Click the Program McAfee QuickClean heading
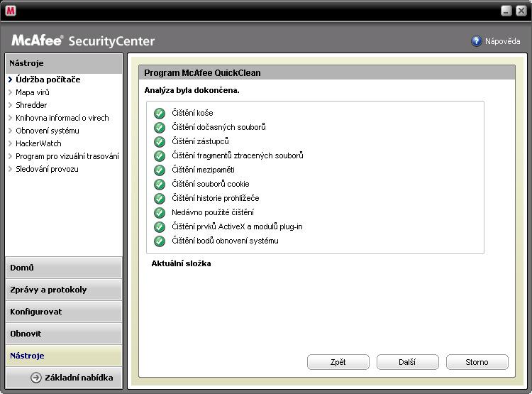The height and width of the screenshot is (394, 532). (x=203, y=73)
